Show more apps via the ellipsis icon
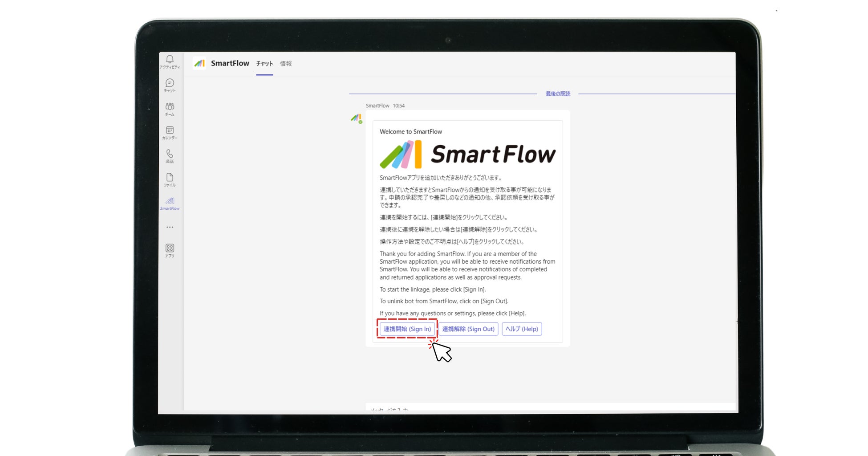 (x=170, y=227)
